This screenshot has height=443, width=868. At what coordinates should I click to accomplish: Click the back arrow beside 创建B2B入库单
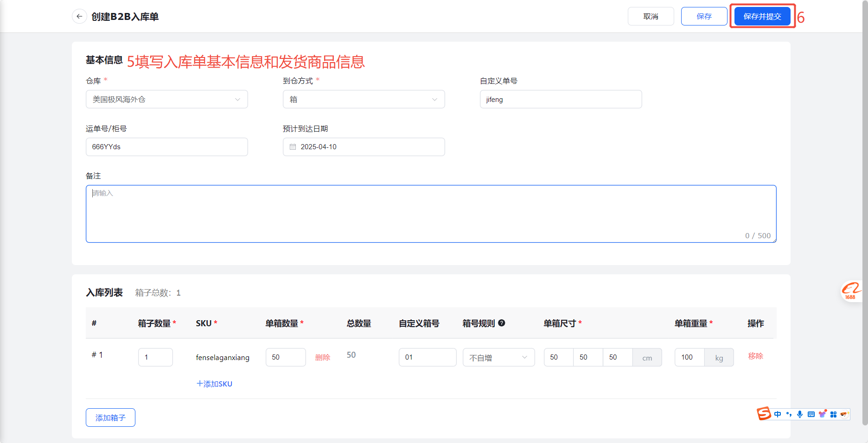(79, 16)
